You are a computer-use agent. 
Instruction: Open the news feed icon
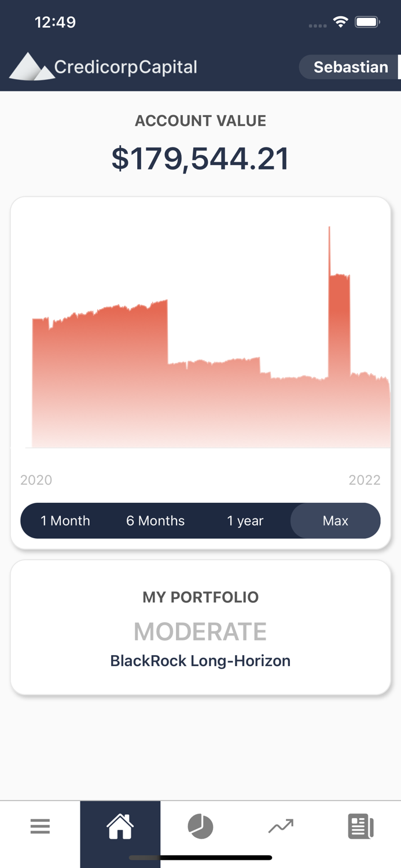click(360, 826)
